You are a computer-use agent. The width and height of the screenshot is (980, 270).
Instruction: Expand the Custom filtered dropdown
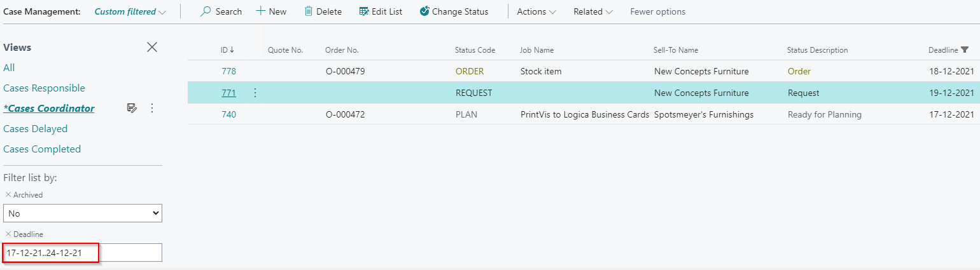(130, 11)
